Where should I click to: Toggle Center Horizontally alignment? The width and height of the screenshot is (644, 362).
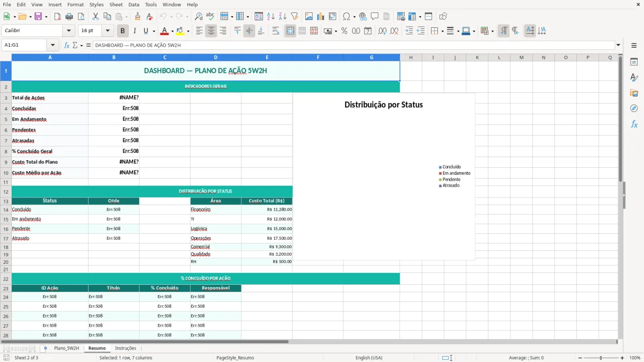pos(211,31)
